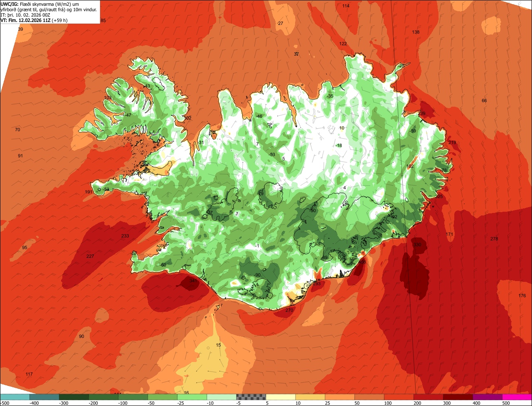The height and width of the screenshot is (406, 532).
Task: Click the '117' value in the southwest sea
Action: (x=29, y=374)
